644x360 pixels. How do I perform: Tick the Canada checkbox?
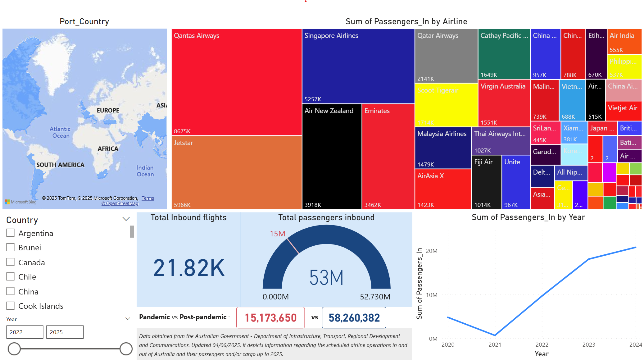point(11,262)
